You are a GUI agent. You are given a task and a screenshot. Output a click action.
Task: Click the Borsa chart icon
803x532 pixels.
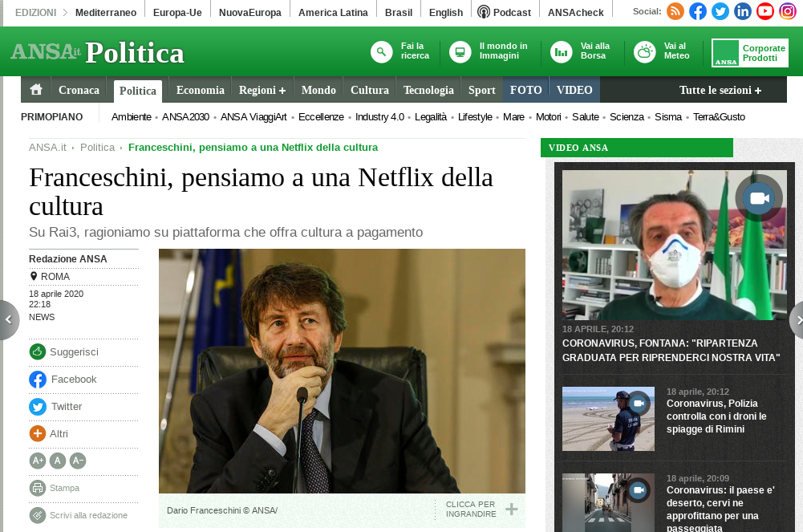tap(562, 51)
